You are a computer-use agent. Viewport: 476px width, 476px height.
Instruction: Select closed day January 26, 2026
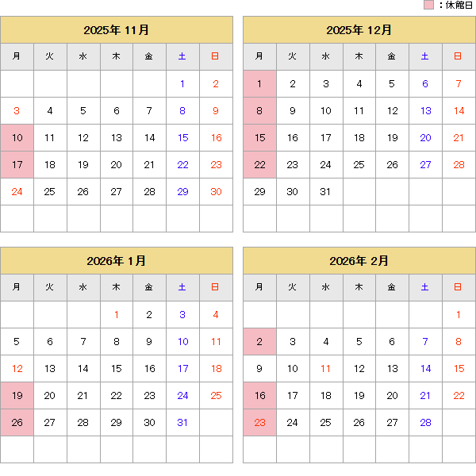(x=17, y=423)
